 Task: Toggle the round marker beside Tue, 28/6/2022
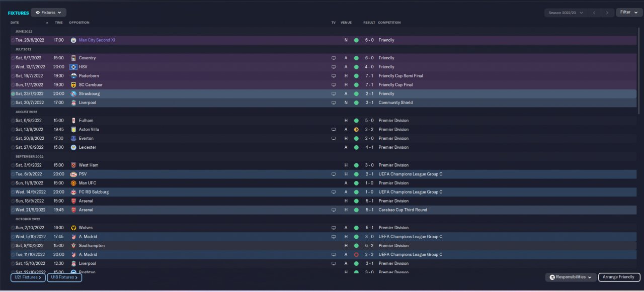(13, 40)
